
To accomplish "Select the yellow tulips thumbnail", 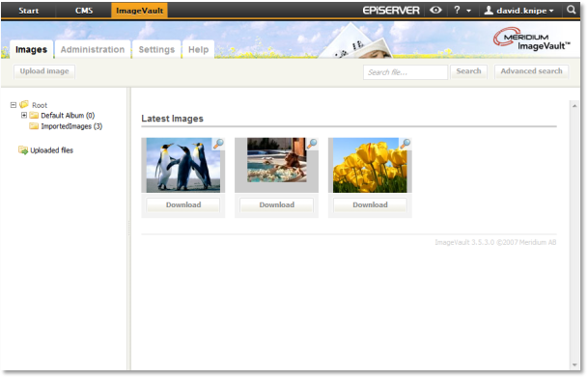I will coord(370,165).
